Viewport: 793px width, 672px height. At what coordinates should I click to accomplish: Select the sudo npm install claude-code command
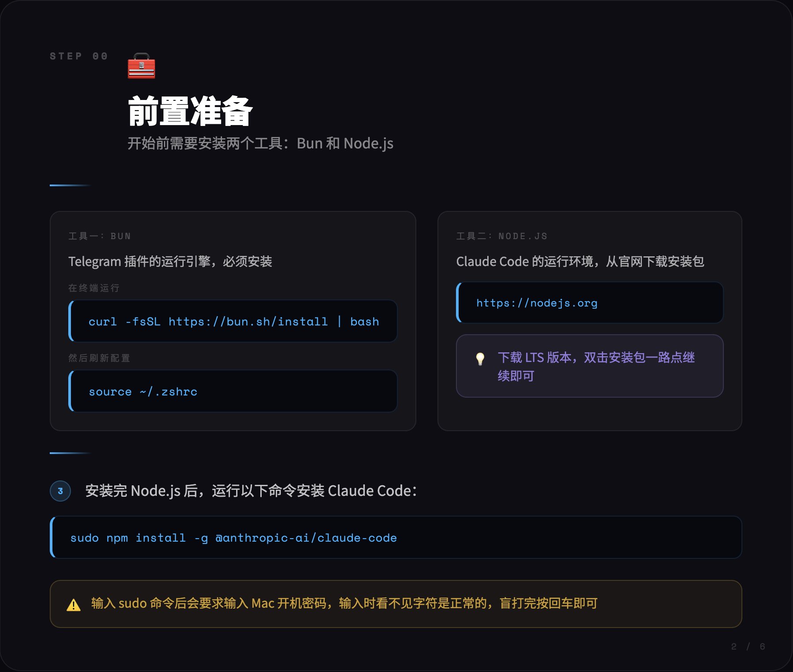[396, 538]
